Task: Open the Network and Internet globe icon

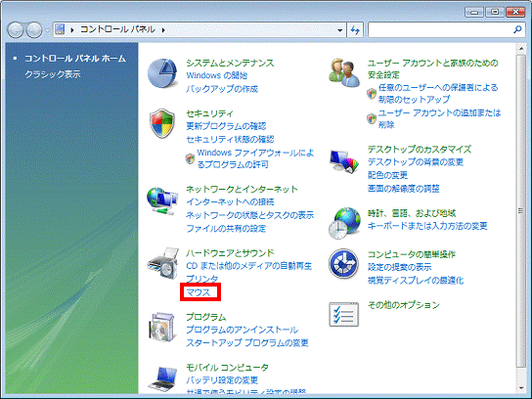Action: click(x=162, y=200)
